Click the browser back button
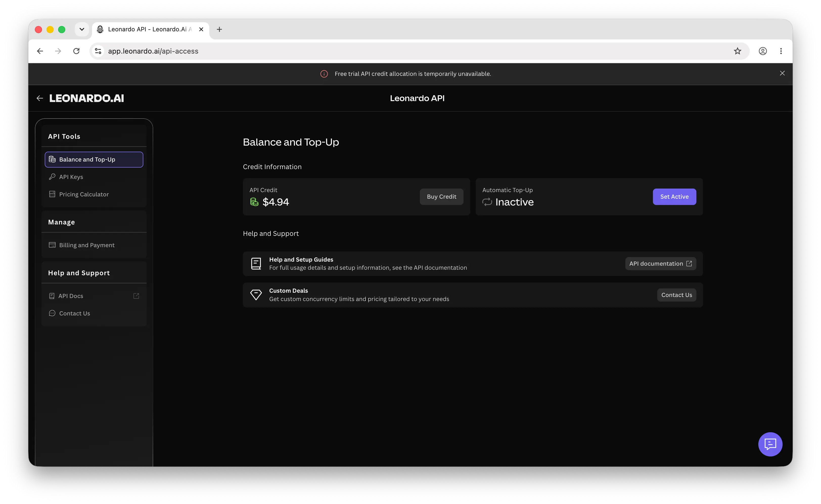The height and width of the screenshot is (504, 821). [40, 51]
